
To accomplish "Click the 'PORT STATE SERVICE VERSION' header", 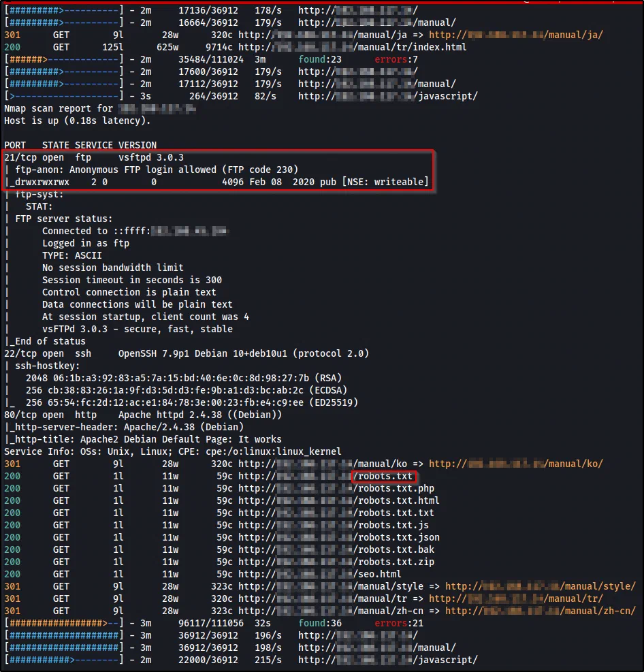I will (80, 145).
